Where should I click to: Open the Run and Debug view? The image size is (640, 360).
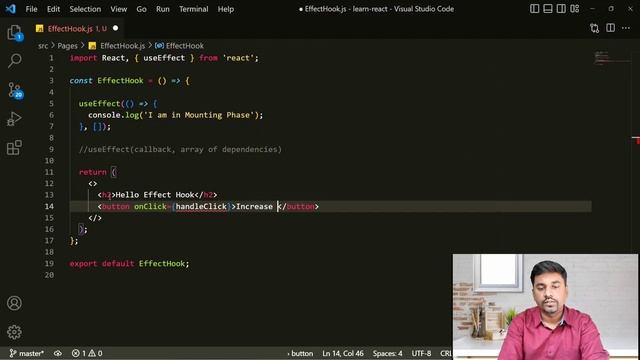(x=14, y=119)
